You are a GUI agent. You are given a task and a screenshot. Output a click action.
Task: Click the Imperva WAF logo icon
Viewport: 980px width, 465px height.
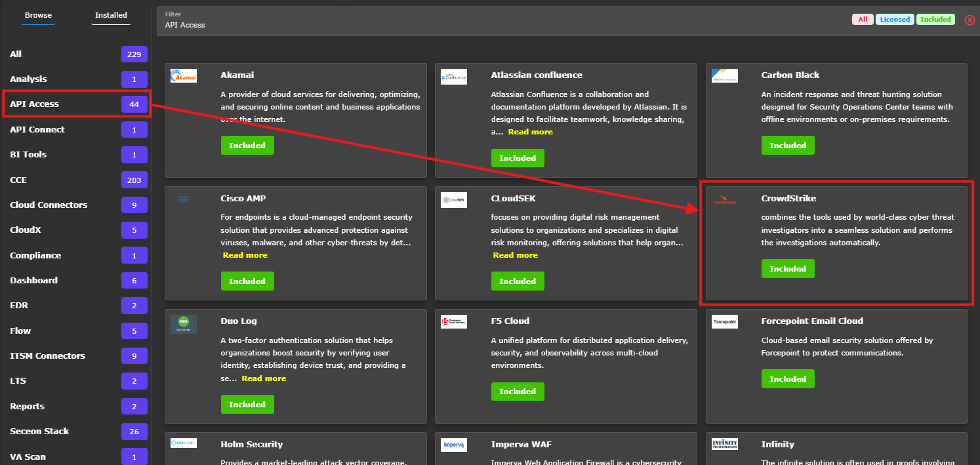coord(454,445)
